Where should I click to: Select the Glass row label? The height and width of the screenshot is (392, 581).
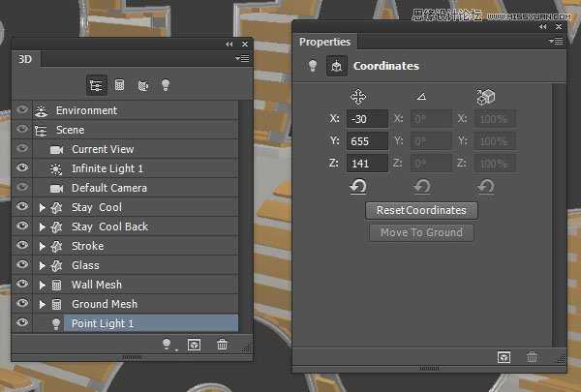point(85,265)
